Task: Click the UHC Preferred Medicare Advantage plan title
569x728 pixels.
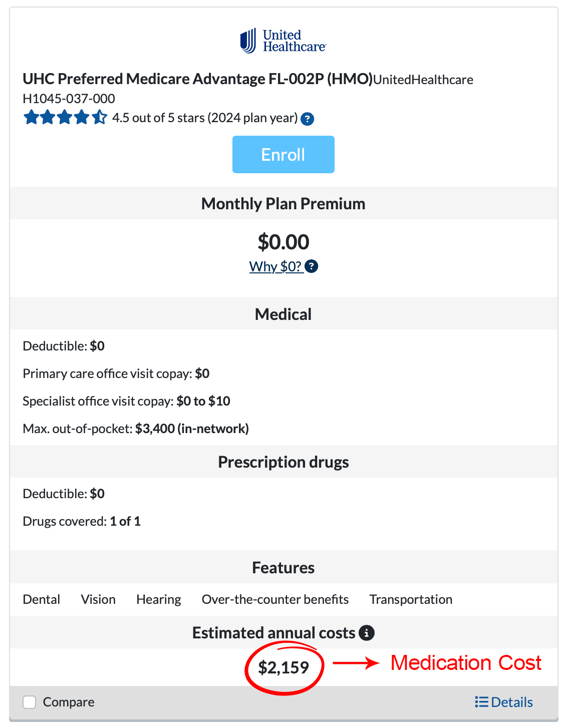Action: click(198, 79)
